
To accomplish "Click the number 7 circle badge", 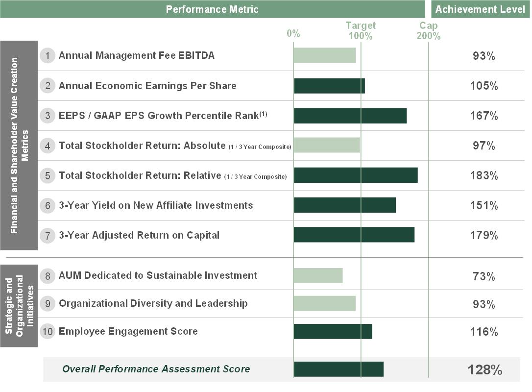I will click(48, 235).
